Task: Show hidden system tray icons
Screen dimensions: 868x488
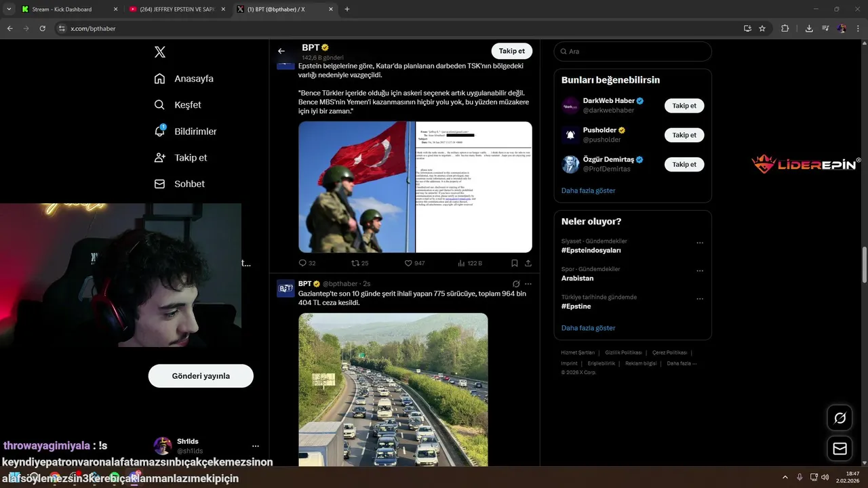Action: [x=785, y=477]
